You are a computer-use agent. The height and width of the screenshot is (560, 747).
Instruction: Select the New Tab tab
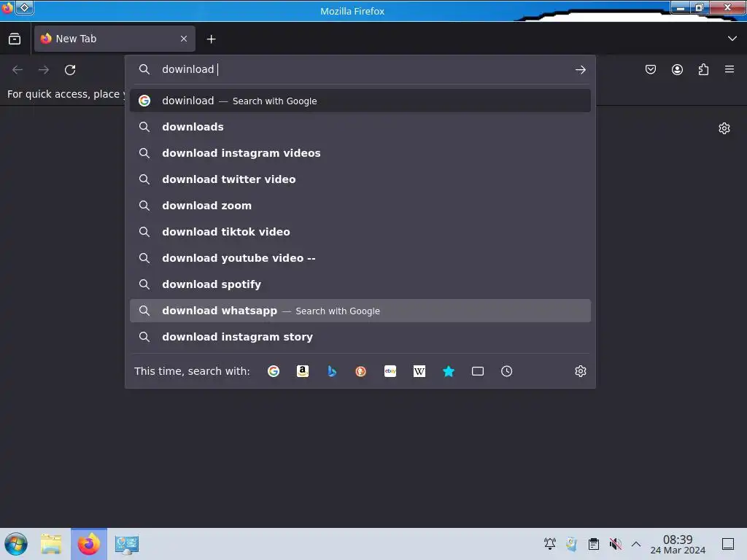pos(115,39)
